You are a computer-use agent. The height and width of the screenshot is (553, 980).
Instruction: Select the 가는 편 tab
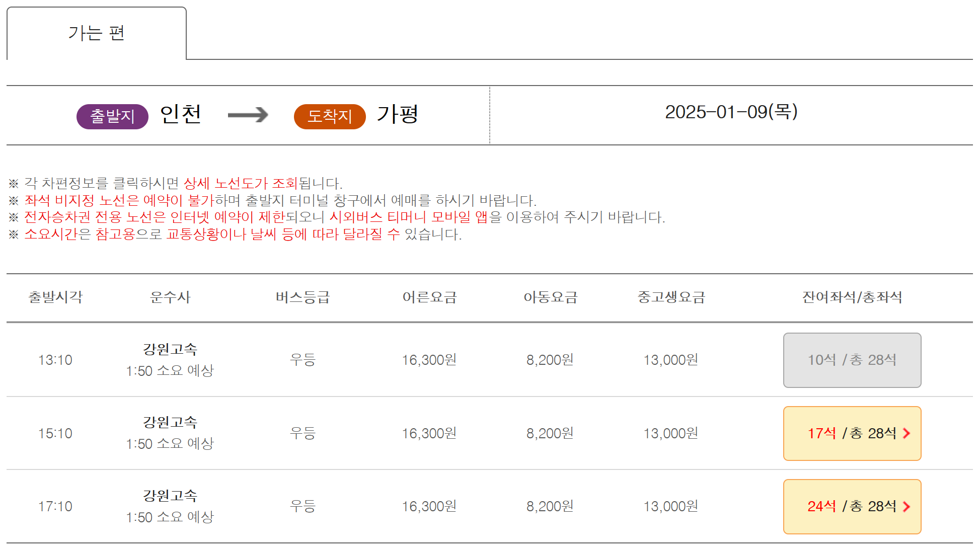click(96, 33)
